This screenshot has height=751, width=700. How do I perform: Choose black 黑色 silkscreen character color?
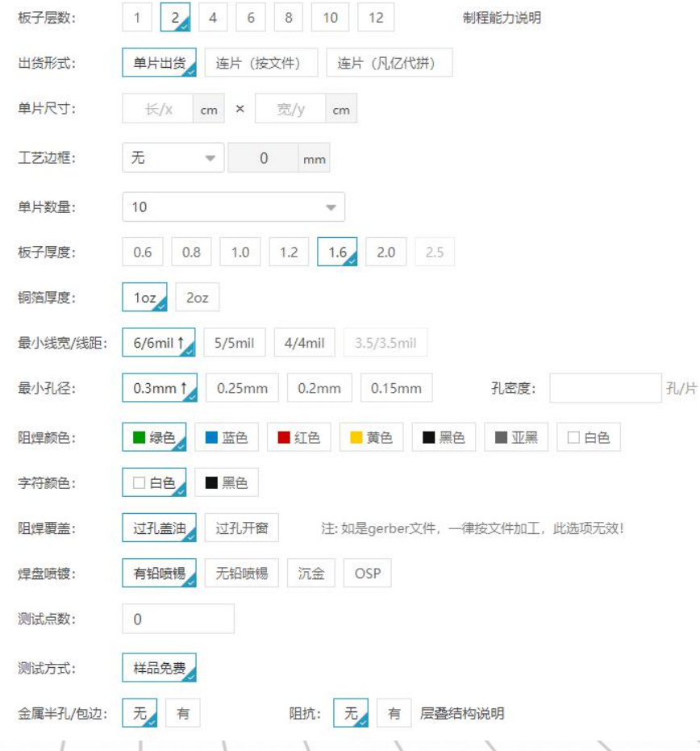[x=227, y=482]
